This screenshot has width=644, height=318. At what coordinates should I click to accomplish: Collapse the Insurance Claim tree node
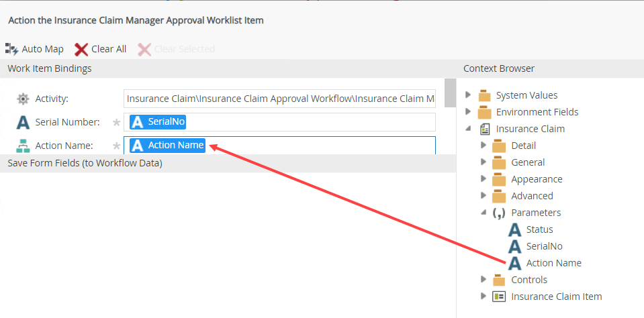click(x=468, y=129)
